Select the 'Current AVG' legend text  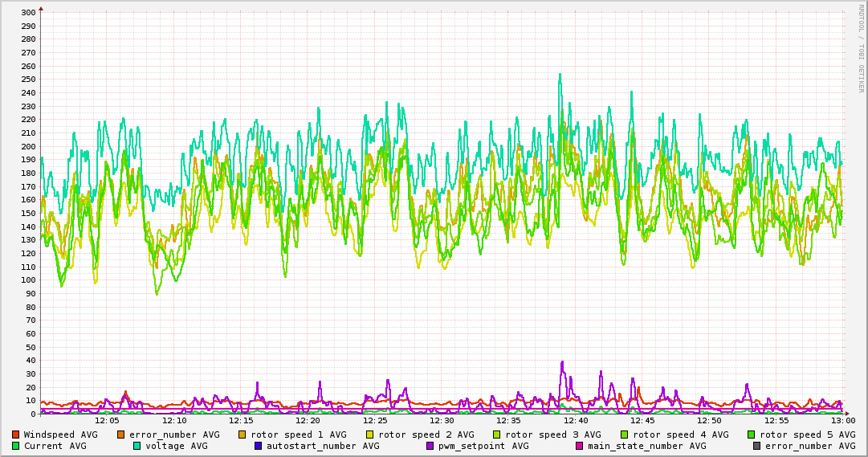[55, 446]
